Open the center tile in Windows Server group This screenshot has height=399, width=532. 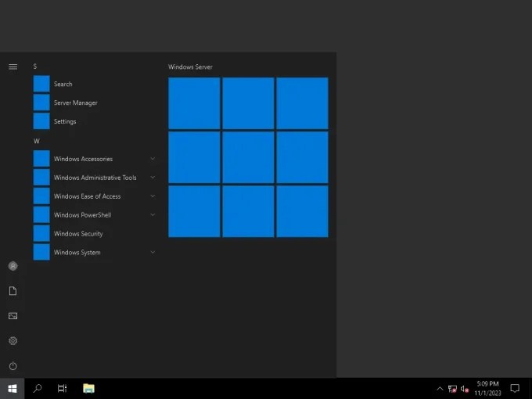click(x=248, y=157)
